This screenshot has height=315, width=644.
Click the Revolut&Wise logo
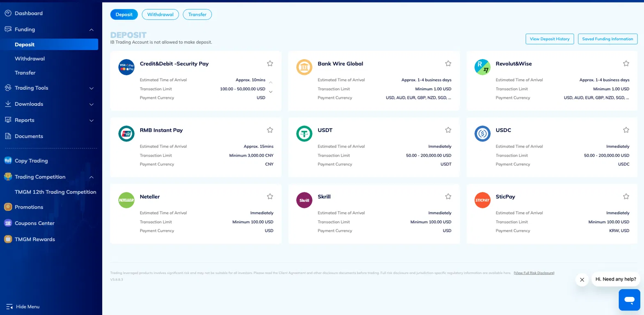tap(483, 67)
